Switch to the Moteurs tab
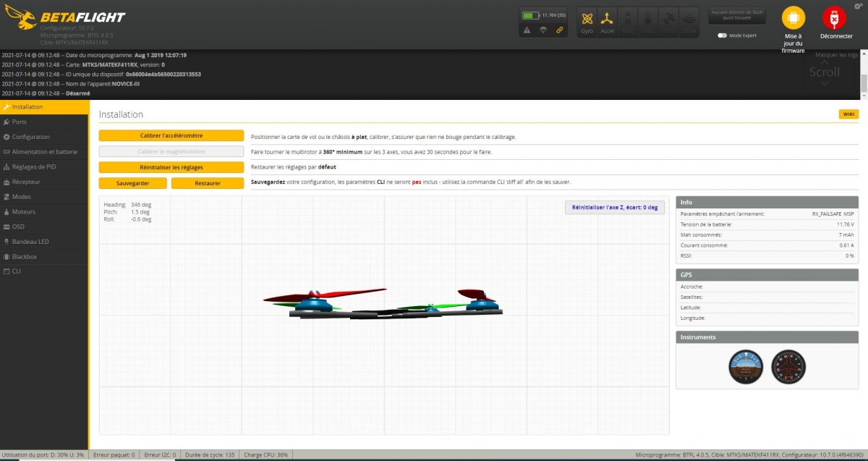This screenshot has height=461, width=868. coord(24,212)
